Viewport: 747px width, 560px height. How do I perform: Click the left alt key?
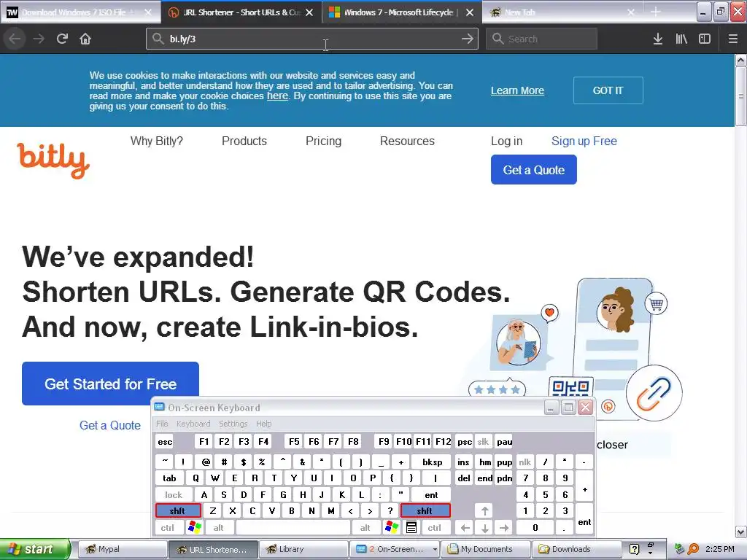(219, 527)
